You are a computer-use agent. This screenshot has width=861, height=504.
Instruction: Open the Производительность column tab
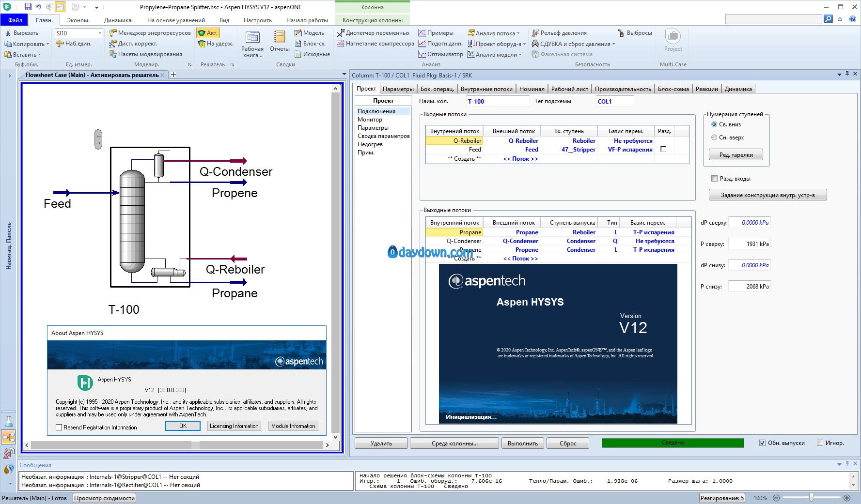(x=623, y=89)
